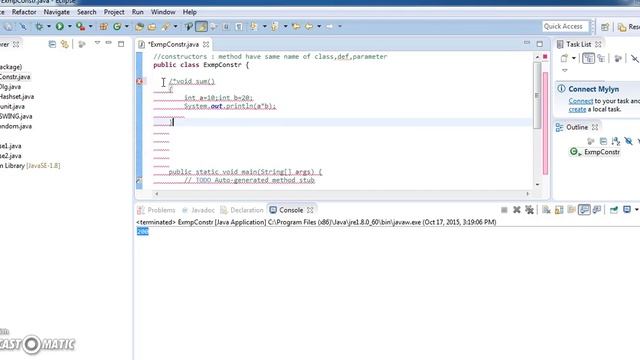Open Run button dropdown arrow
Viewport: 640px width, 360px height.
point(69,27)
